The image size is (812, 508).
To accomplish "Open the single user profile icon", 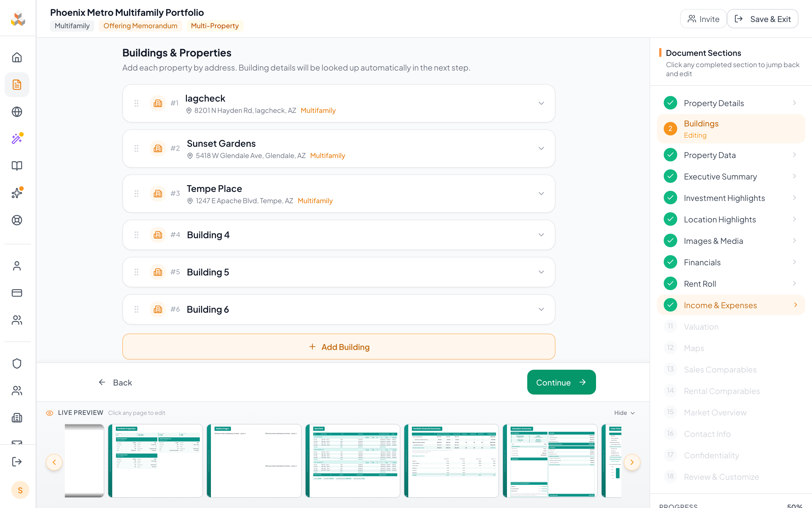I will (17, 266).
